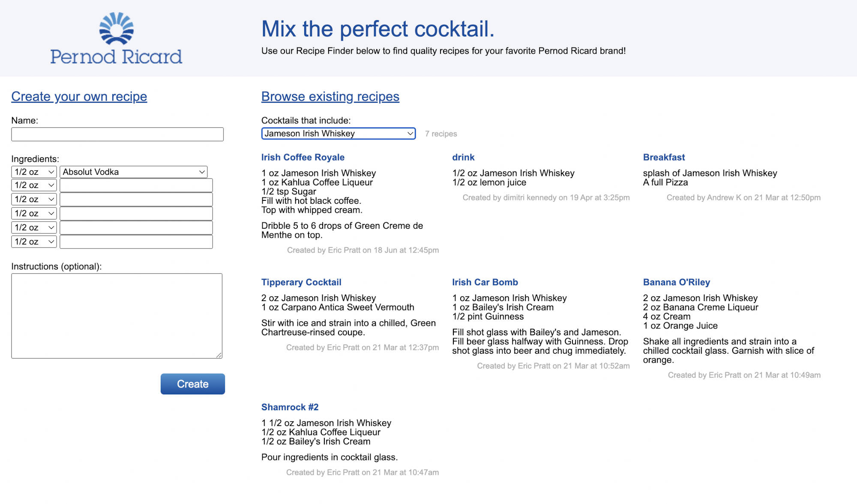Select the Irish Car Bomb recipe title
Viewport: 857px width, 504px height.
click(485, 283)
